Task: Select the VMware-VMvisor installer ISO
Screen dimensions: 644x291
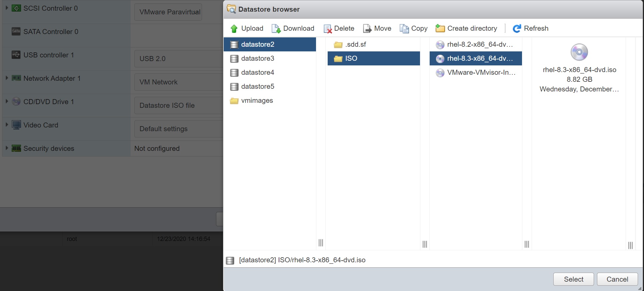Action: pos(476,72)
